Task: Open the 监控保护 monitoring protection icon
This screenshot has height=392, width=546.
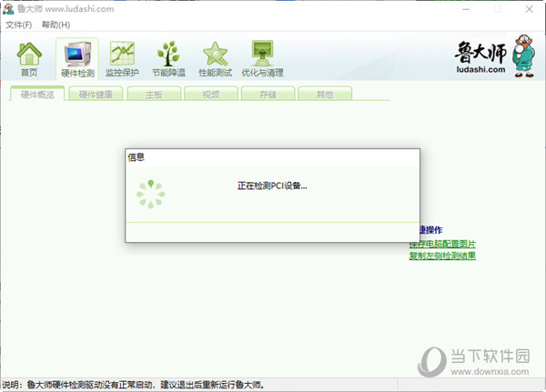Action: (122, 59)
